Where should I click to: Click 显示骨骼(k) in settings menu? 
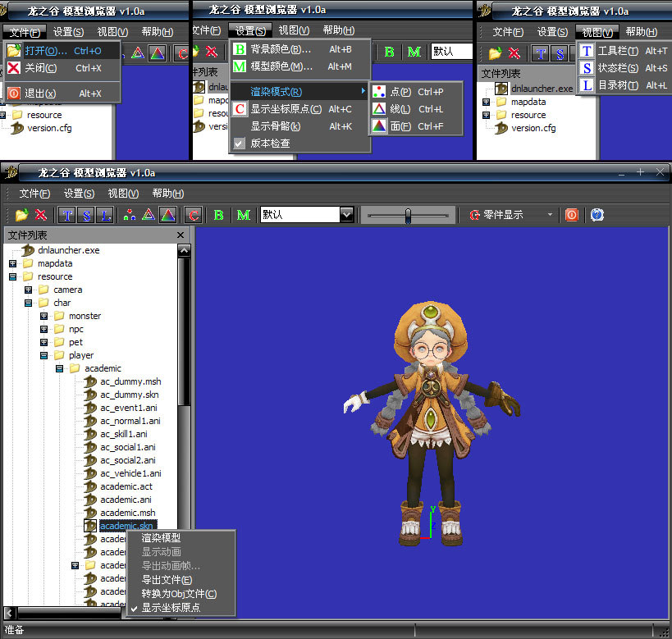(300, 126)
